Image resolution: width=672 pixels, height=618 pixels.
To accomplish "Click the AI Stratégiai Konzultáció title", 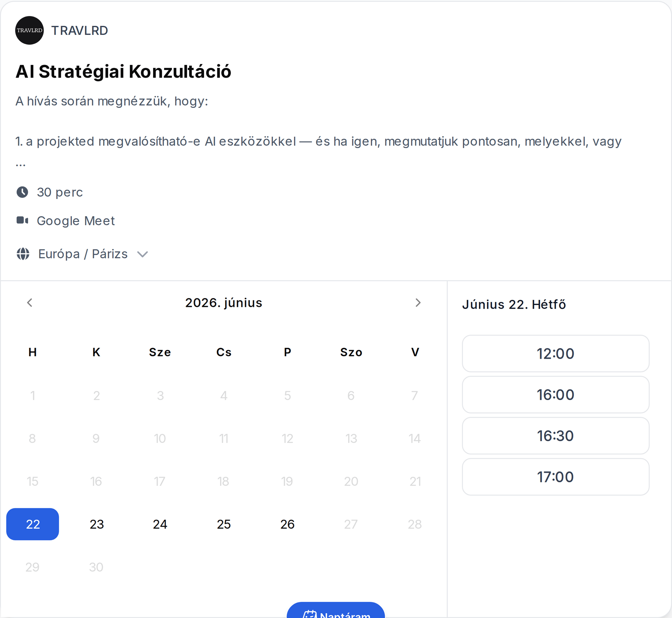I will 123,71.
